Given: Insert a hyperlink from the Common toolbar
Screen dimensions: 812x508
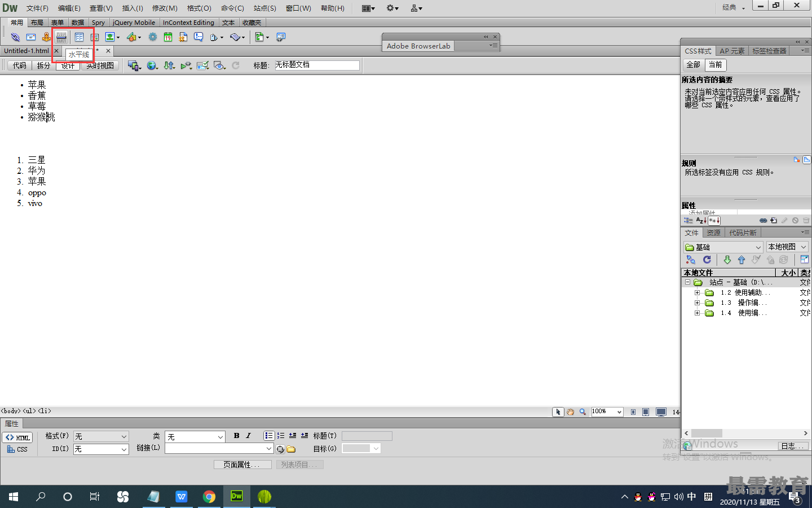Looking at the screenshot, I should click(15, 37).
